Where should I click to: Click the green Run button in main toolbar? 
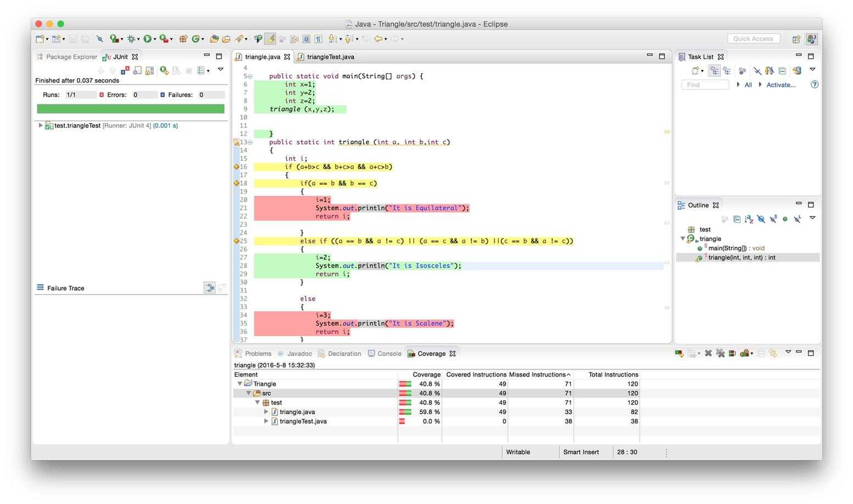tap(147, 38)
